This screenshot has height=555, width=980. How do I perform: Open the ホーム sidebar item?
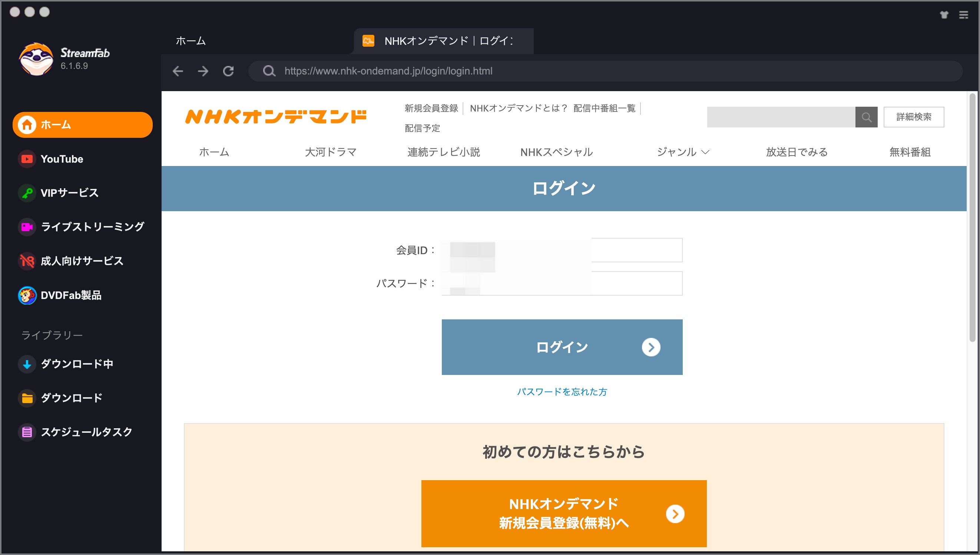coord(82,124)
